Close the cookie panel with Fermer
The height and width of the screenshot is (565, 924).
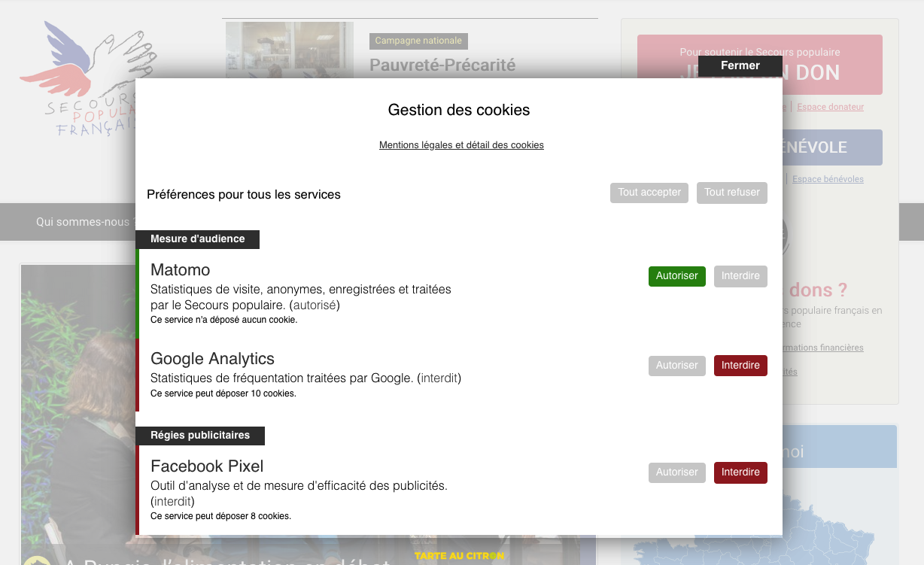[740, 65]
